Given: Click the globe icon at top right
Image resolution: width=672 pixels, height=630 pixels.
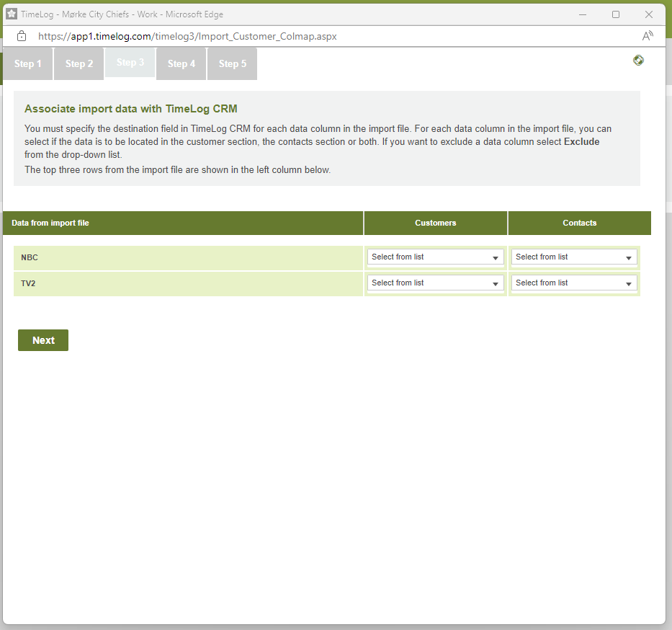Looking at the screenshot, I should pyautogui.click(x=638, y=61).
